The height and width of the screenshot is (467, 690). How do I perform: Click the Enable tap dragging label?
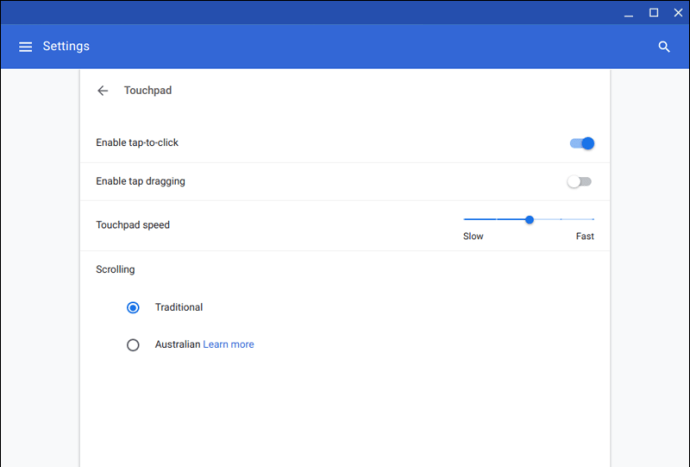tap(140, 181)
